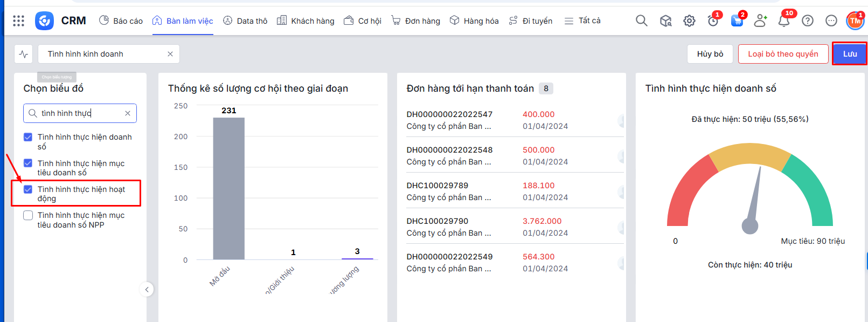This screenshot has width=868, height=322.
Task: Click the help question mark icon
Action: point(808,21)
